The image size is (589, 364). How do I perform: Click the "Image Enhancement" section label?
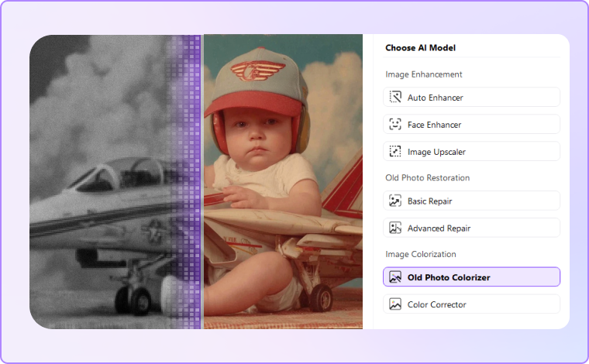pyautogui.click(x=424, y=74)
